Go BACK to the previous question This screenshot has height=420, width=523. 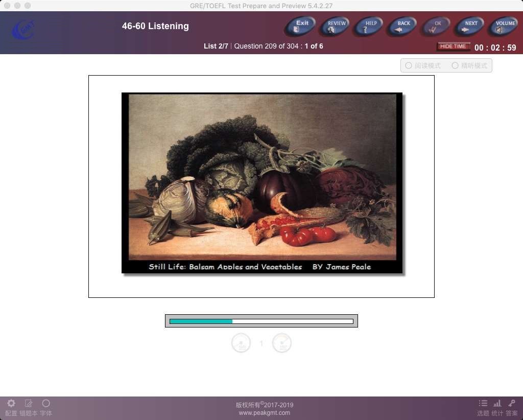[x=402, y=26]
